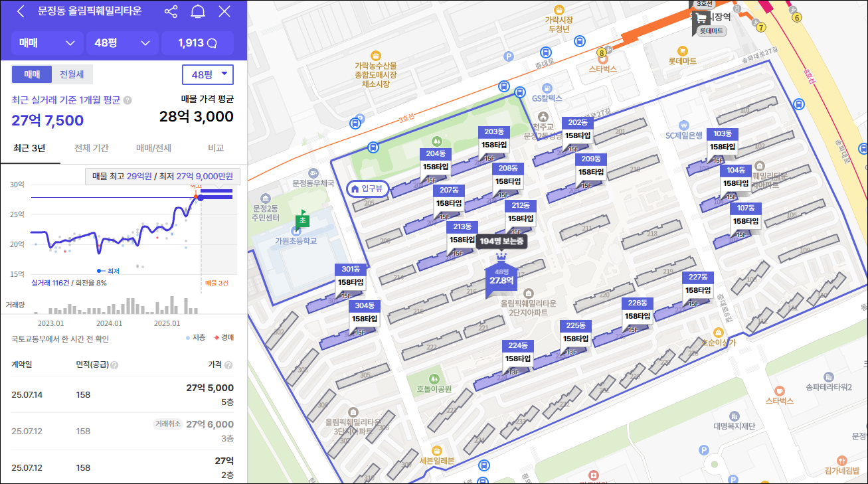Open price alerts with the bell icon
Viewport: 868px width, 484px height.
(198, 11)
